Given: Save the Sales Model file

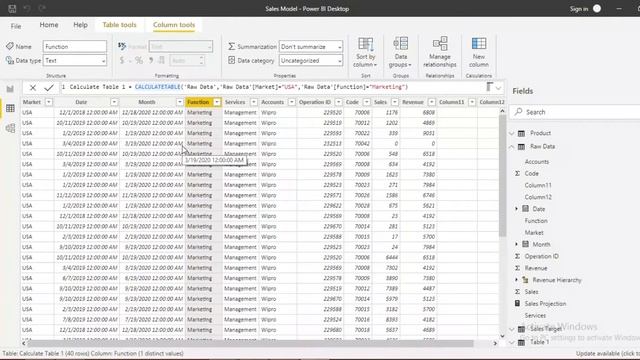Looking at the screenshot, I should click(12, 8).
